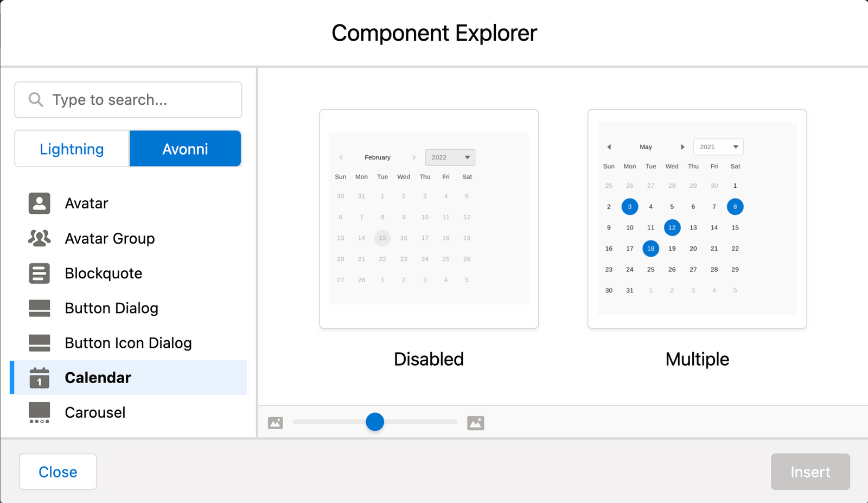Open the 2022 year dropdown in Disabled preview
The width and height of the screenshot is (868, 503).
click(x=450, y=157)
